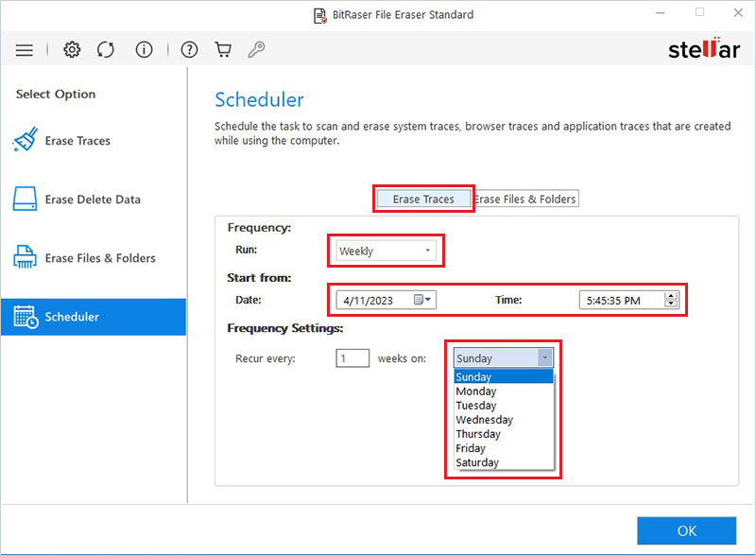Increase time with the up spinner arrow
This screenshot has width=756, height=556.
pos(671,295)
